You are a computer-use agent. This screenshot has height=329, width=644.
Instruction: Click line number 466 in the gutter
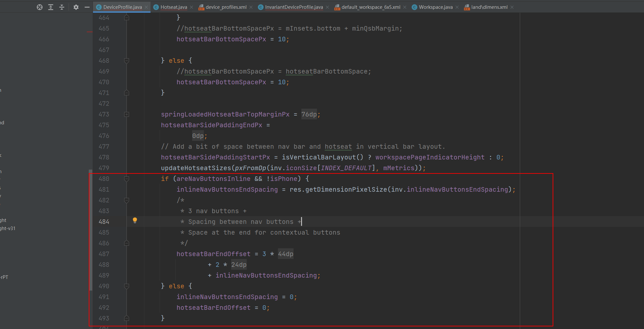pyautogui.click(x=104, y=39)
